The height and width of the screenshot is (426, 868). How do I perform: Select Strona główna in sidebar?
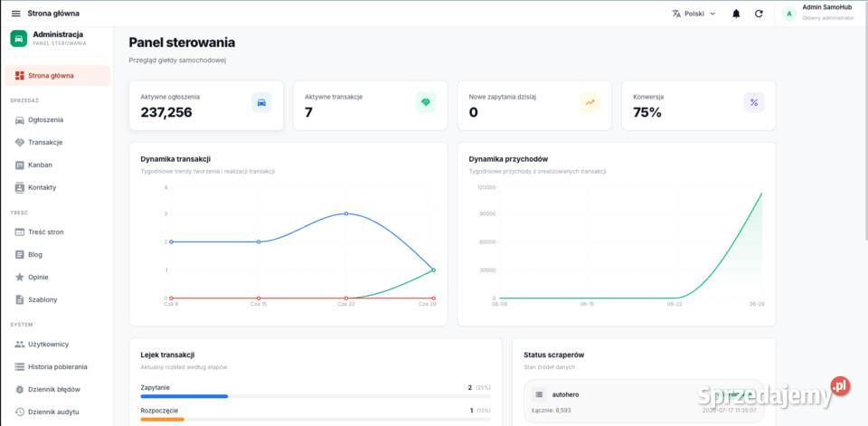pos(58,75)
